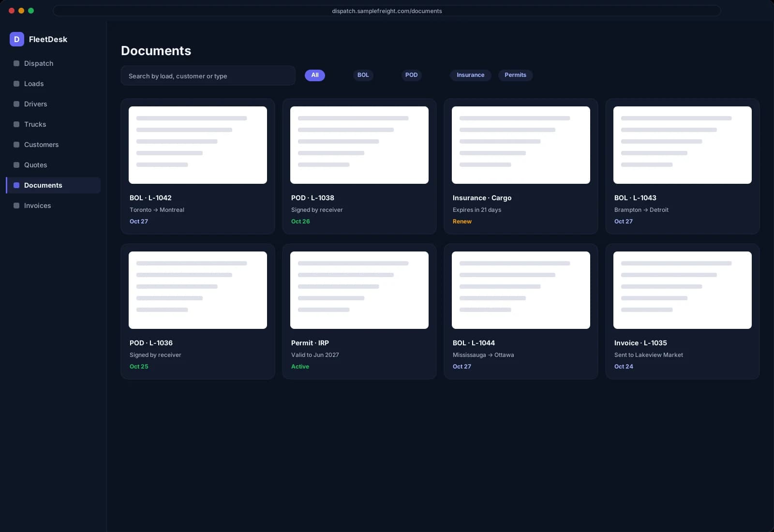Click the FleetDesk logo icon
This screenshot has height=532, width=774.
[x=16, y=39]
